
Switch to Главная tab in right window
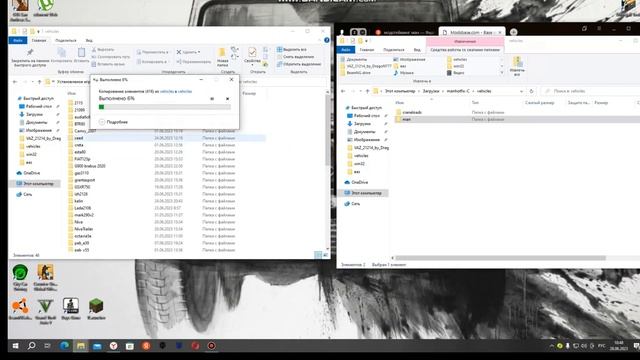(x=367, y=50)
